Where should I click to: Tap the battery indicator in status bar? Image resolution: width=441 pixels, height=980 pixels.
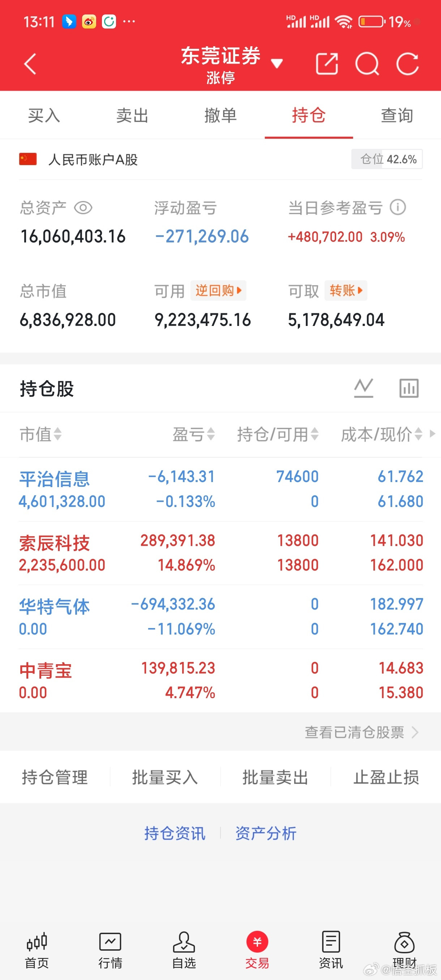tap(372, 22)
